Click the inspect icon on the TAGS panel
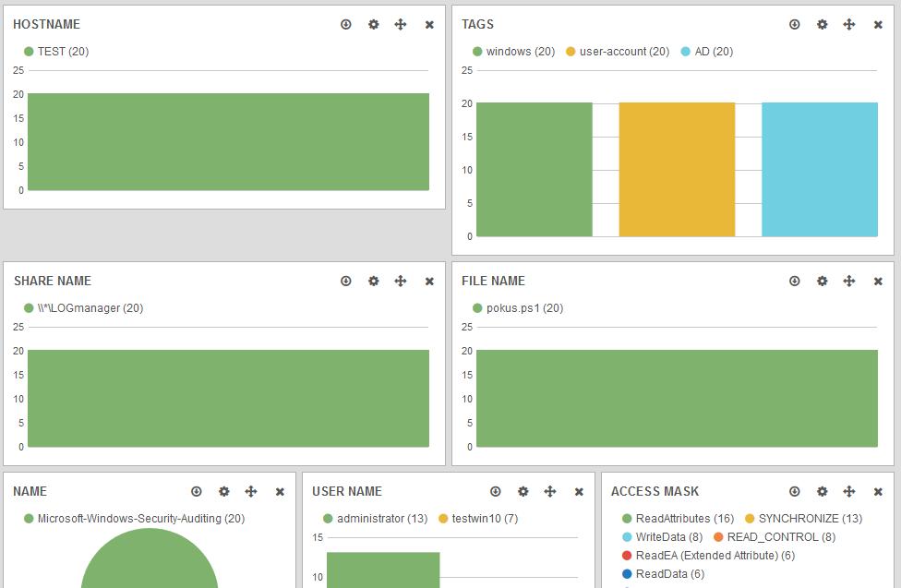 pyautogui.click(x=795, y=24)
